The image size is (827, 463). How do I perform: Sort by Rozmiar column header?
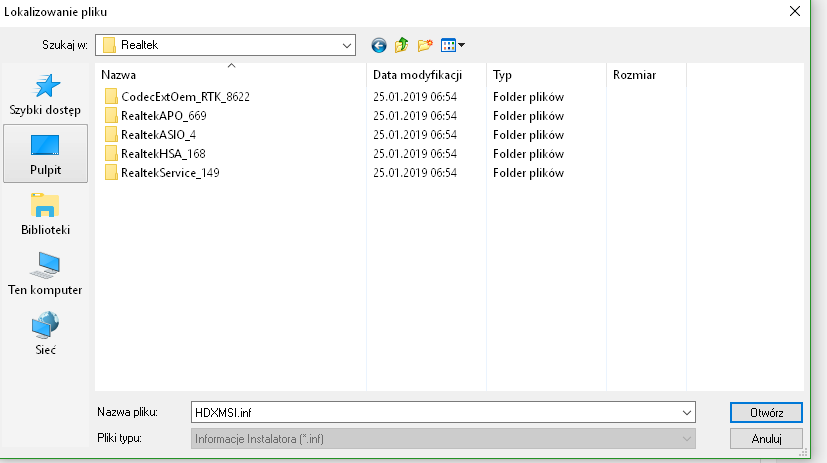(646, 75)
